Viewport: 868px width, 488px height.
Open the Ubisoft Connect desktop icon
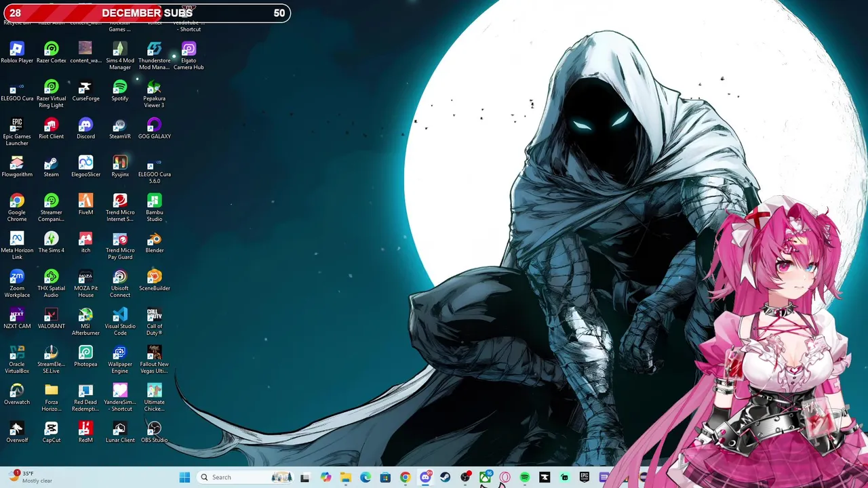120,284
